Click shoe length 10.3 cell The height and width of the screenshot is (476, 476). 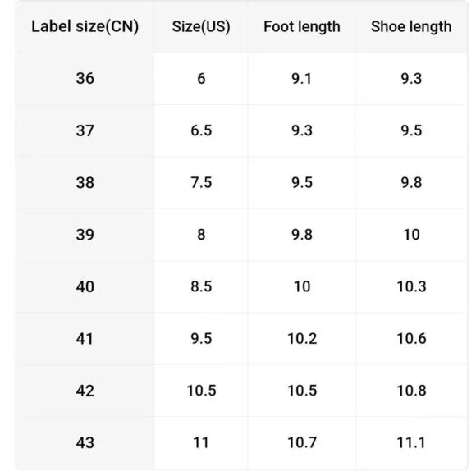(411, 287)
